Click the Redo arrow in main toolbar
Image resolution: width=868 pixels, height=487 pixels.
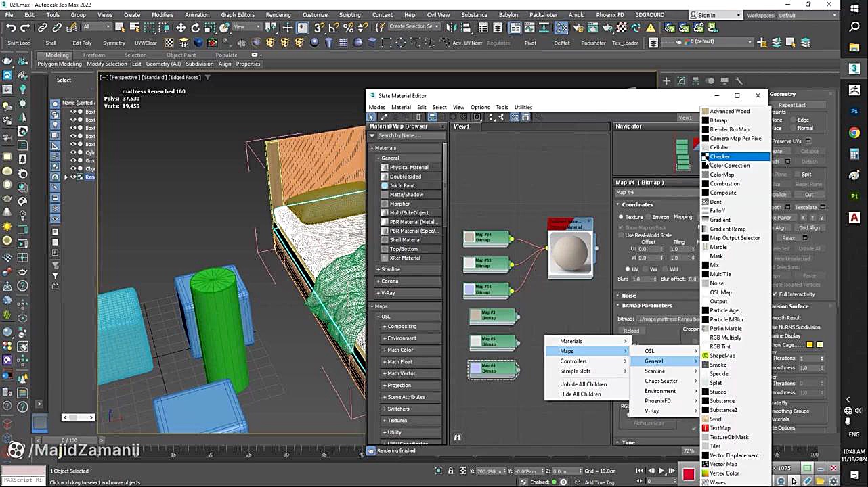coord(25,28)
